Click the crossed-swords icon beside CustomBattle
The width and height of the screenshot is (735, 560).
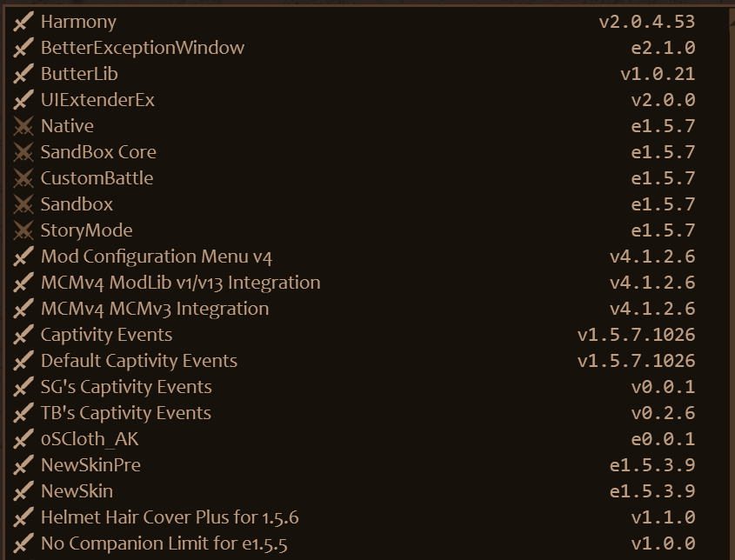(x=23, y=178)
